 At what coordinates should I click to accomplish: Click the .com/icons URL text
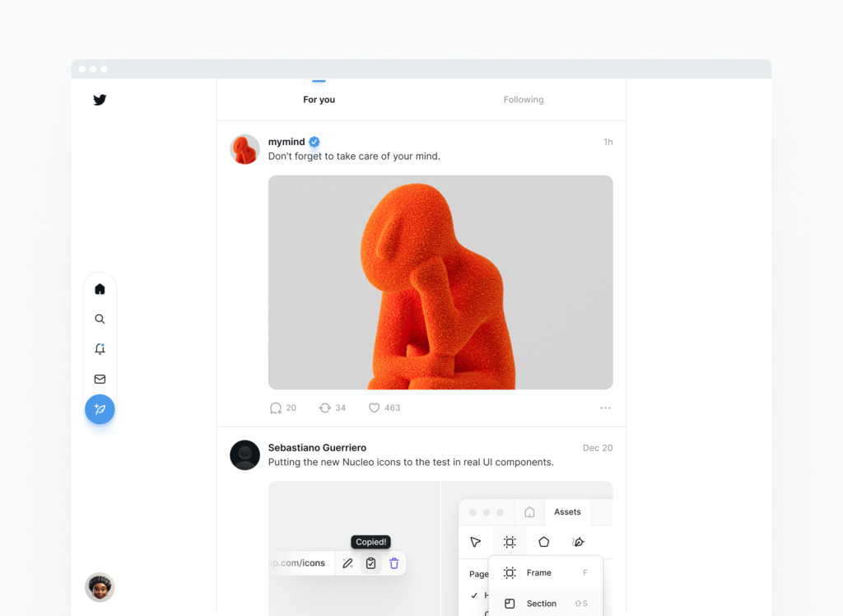(x=299, y=563)
